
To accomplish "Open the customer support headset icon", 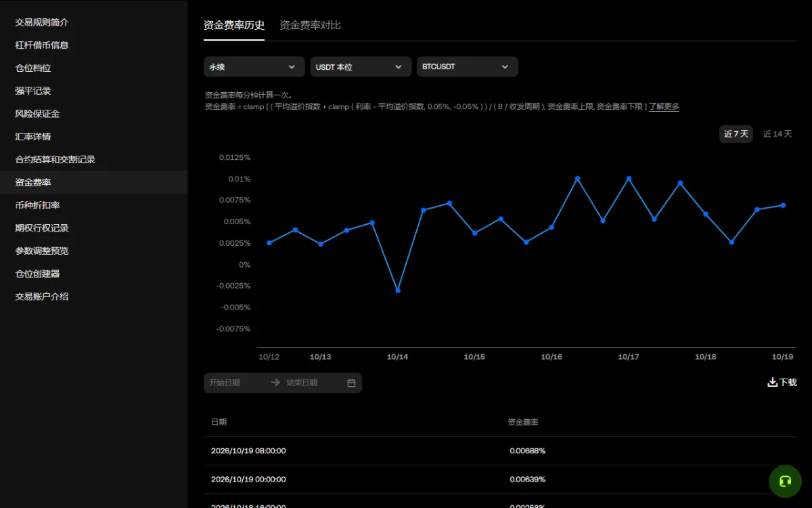I will (x=785, y=482).
